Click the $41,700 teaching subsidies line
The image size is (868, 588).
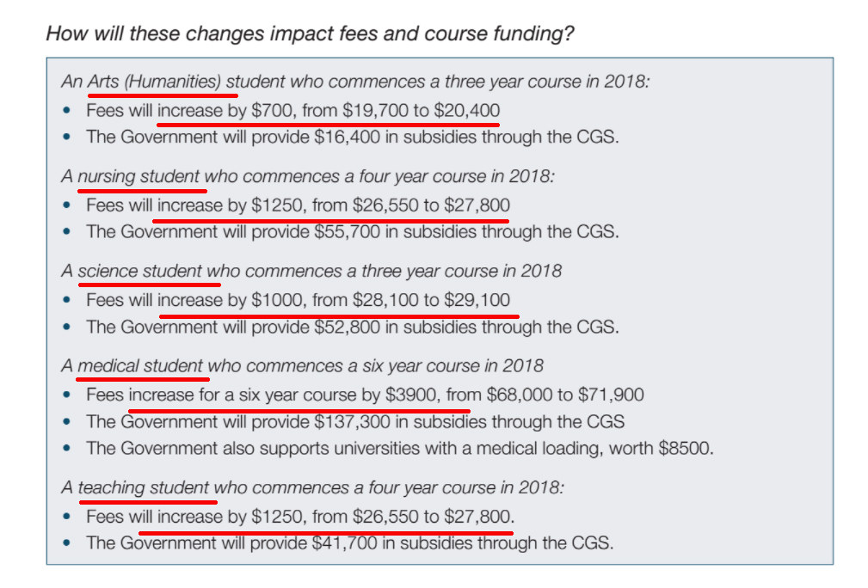click(349, 542)
